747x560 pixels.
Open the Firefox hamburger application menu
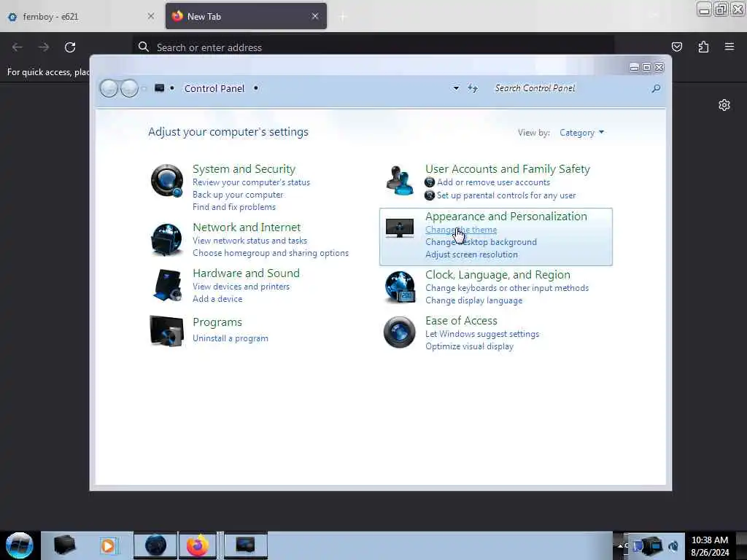pyautogui.click(x=729, y=46)
